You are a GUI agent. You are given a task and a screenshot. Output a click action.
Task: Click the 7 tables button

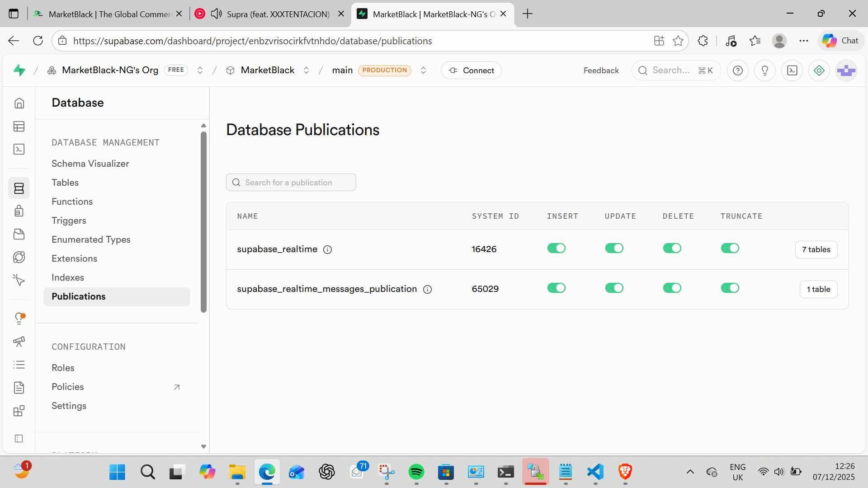click(816, 250)
